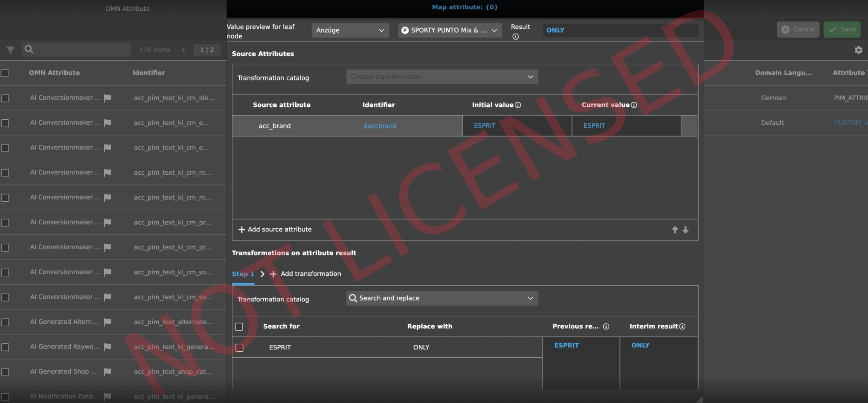Toggle the Search for header checkbox
The height and width of the screenshot is (403, 868).
click(x=239, y=327)
